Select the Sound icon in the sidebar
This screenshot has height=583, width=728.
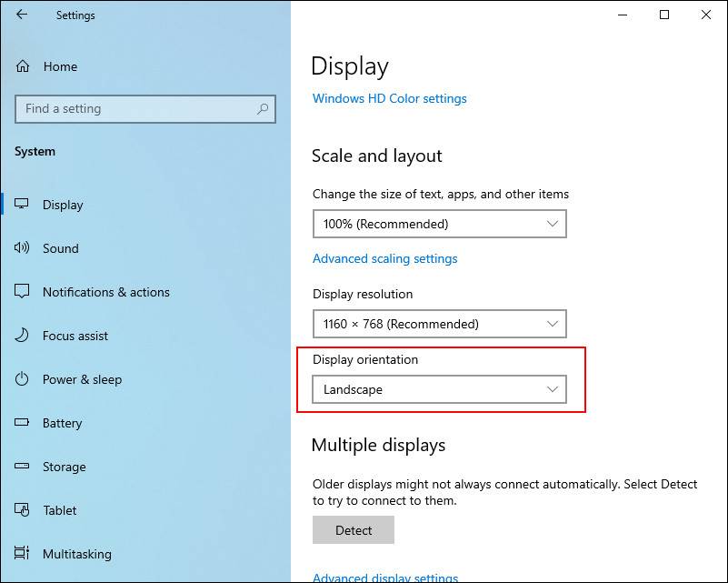pos(22,248)
